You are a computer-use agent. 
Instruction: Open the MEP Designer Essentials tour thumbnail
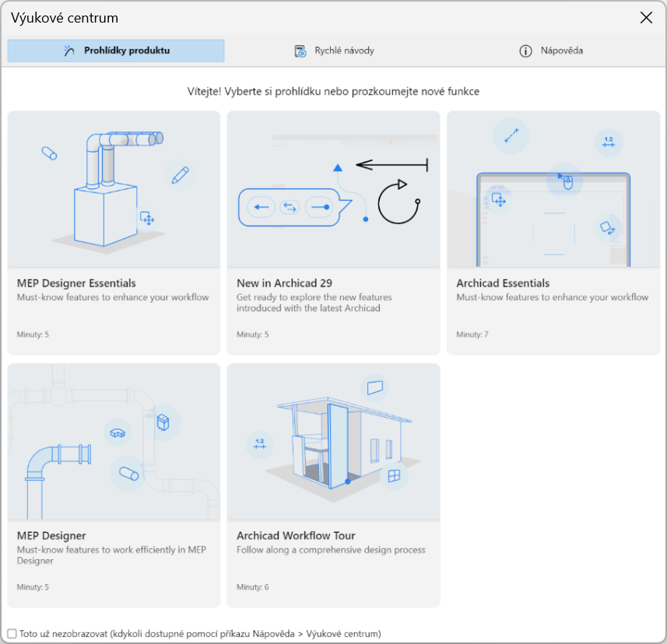point(114,189)
